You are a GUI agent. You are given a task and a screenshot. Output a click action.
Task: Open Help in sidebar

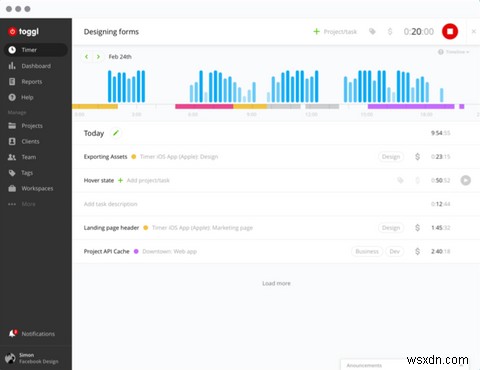27,97
